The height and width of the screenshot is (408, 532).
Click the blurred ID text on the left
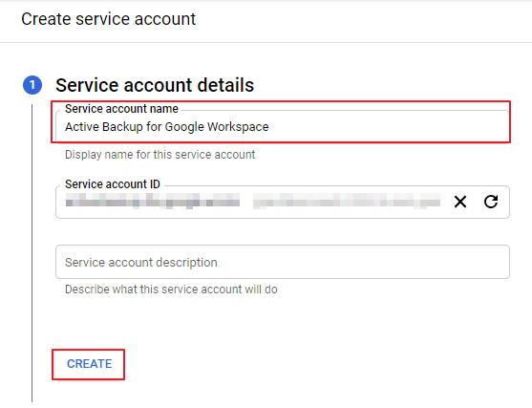[153, 201]
